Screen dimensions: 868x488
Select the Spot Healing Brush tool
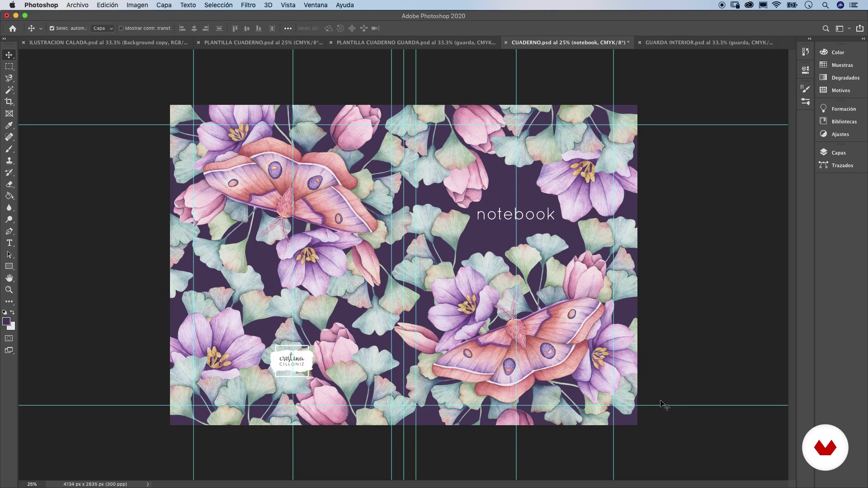(9, 137)
